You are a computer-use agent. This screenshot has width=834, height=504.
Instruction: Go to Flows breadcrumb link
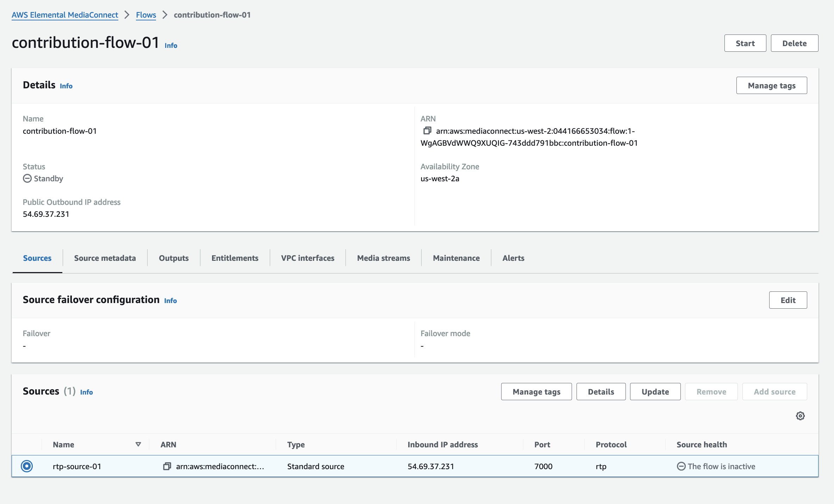(x=146, y=15)
